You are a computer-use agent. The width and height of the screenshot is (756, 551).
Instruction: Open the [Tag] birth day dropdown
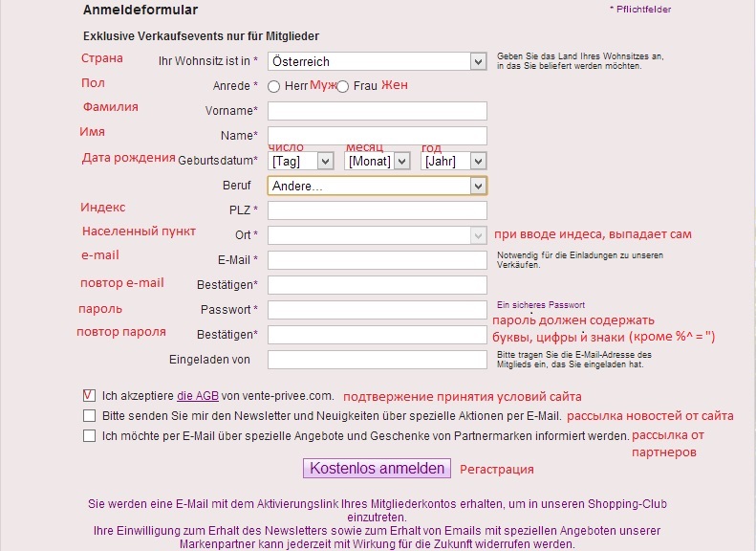point(301,161)
